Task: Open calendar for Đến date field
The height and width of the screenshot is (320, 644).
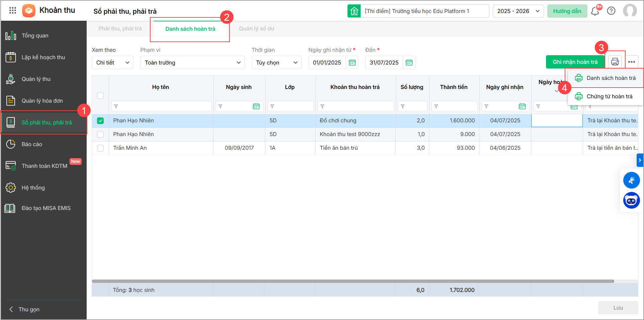Action: 409,63
